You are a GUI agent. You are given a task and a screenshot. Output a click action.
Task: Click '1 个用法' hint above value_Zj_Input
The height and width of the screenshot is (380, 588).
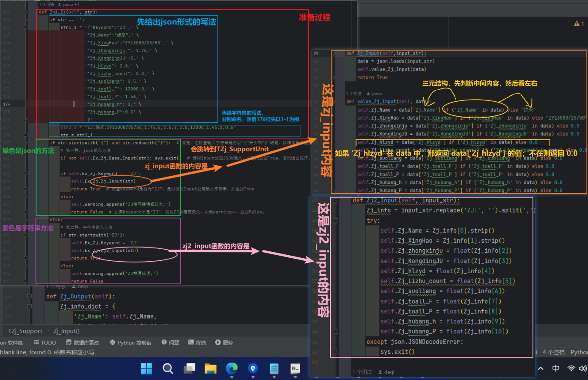[354, 94]
